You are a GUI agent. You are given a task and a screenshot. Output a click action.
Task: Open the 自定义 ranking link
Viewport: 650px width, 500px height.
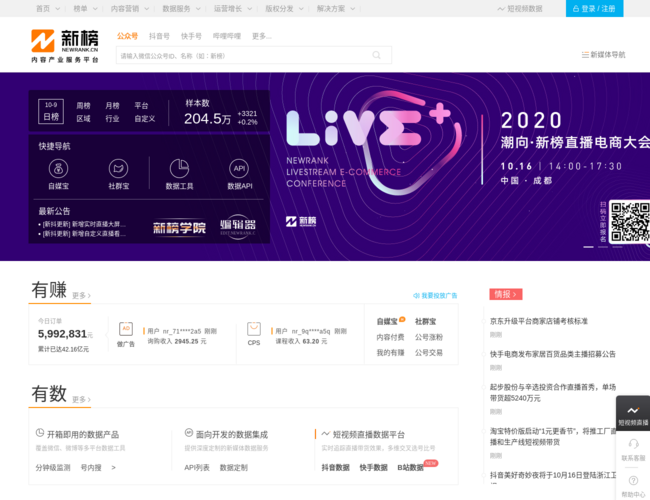(145, 119)
